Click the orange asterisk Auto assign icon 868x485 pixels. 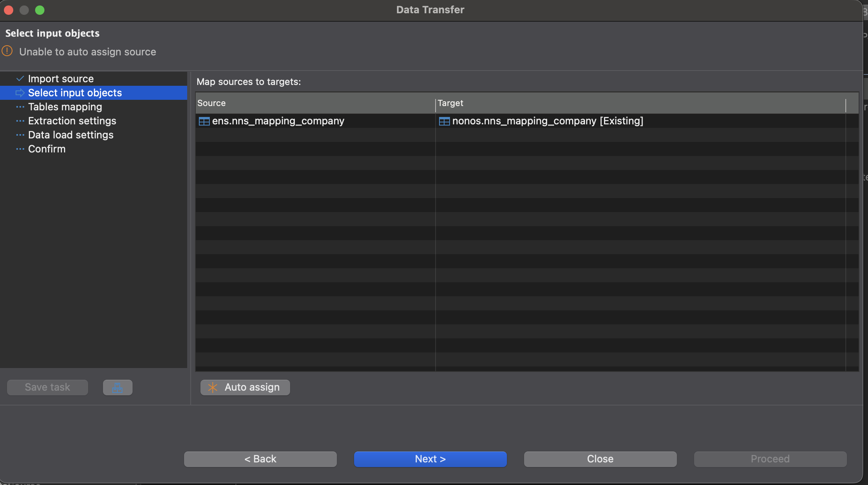[x=213, y=387]
